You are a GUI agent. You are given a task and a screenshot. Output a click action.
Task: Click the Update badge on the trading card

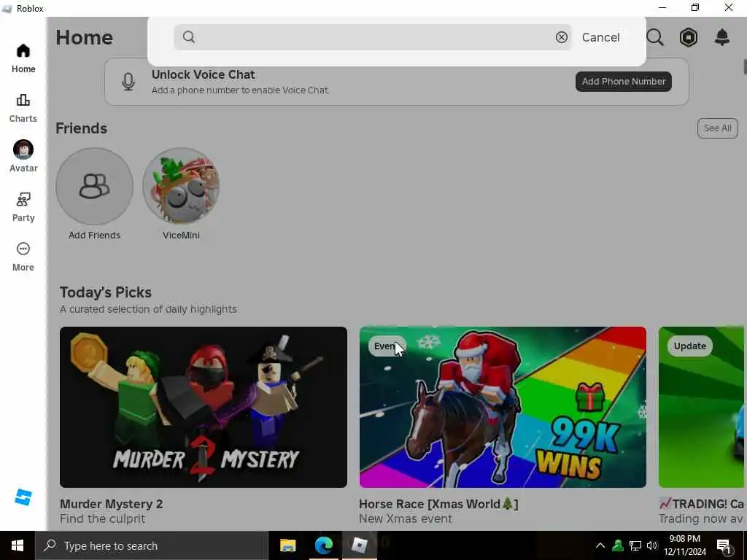coord(690,346)
